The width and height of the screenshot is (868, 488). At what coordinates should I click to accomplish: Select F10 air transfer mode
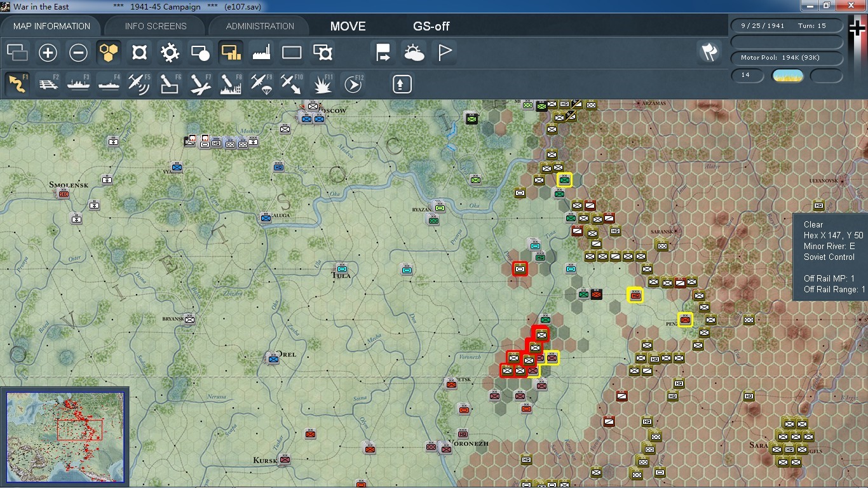(292, 84)
